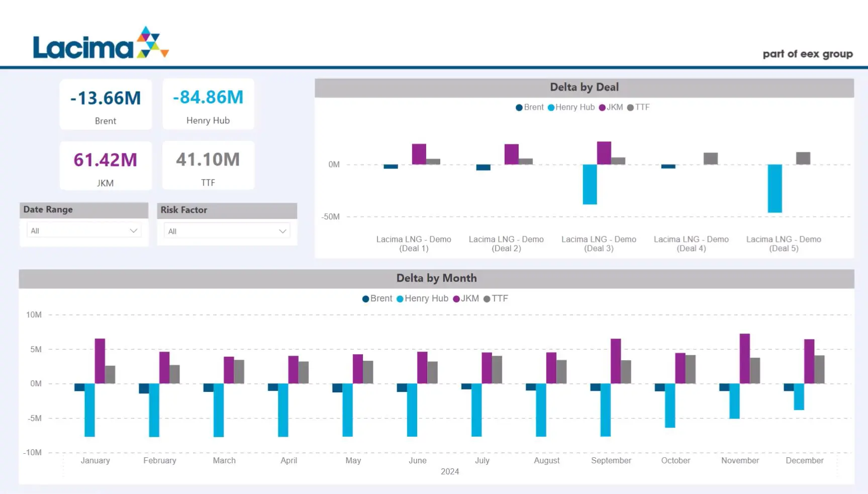Click TTF legend in Delta by Deal
Image resolution: width=868 pixels, height=494 pixels.
638,107
